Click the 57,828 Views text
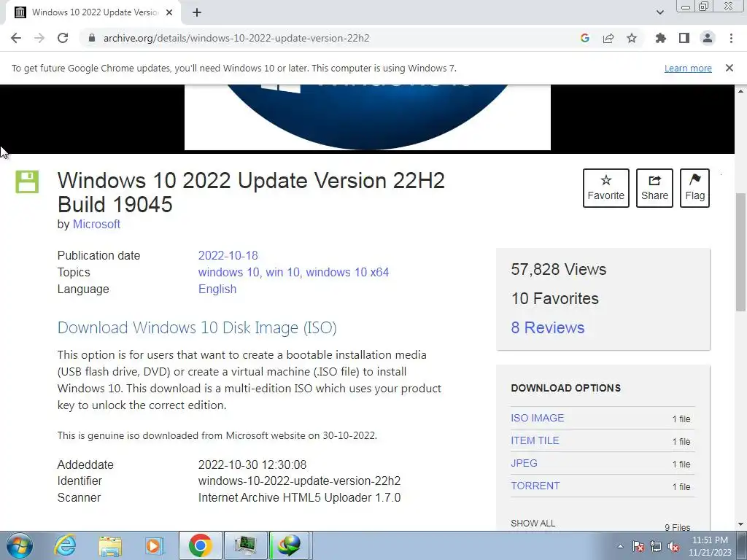The width and height of the screenshot is (747, 560). pos(558,270)
